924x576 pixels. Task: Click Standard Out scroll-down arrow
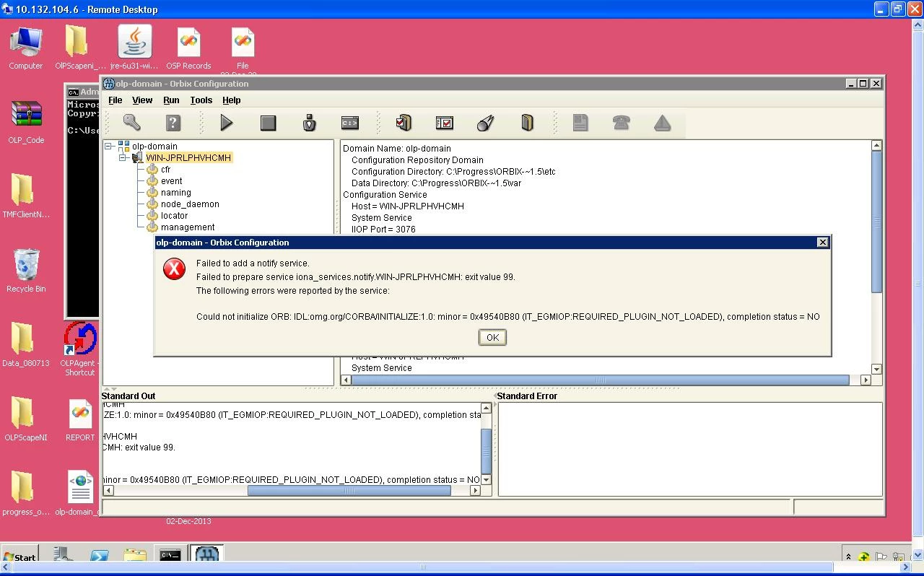point(487,479)
